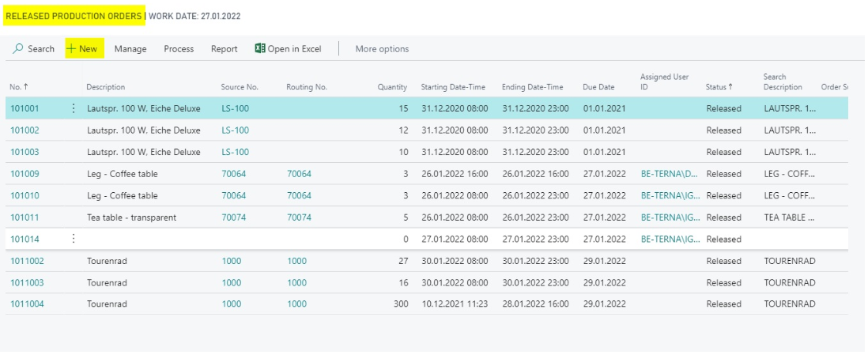The height and width of the screenshot is (355, 868).
Task: Open production order 1011004
Action: pyautogui.click(x=27, y=304)
